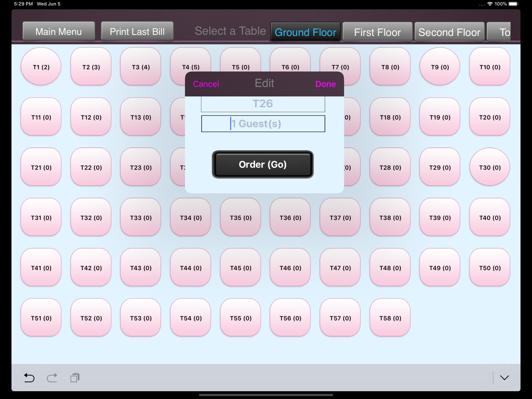Select table T45 (0)
Screen dimensions: 532x399
[x=240, y=267]
